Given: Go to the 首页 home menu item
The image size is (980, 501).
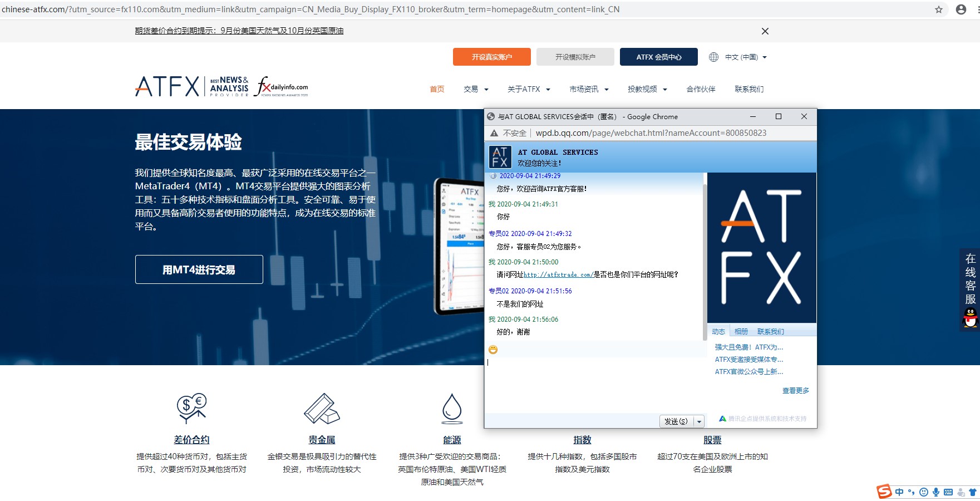Looking at the screenshot, I should pos(437,89).
